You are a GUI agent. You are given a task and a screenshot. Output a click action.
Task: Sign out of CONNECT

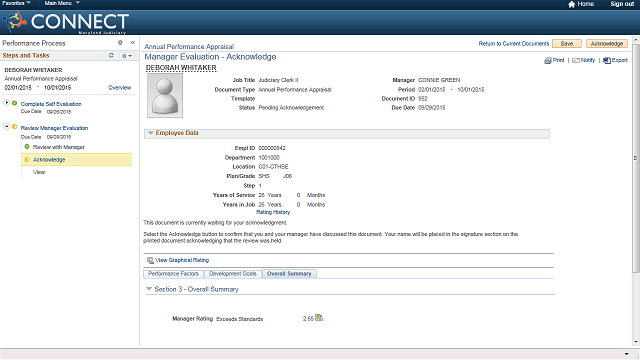point(622,4)
